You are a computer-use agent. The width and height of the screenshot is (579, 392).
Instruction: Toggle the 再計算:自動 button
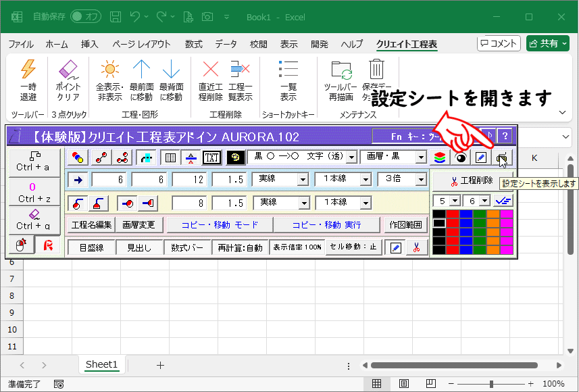coord(240,247)
